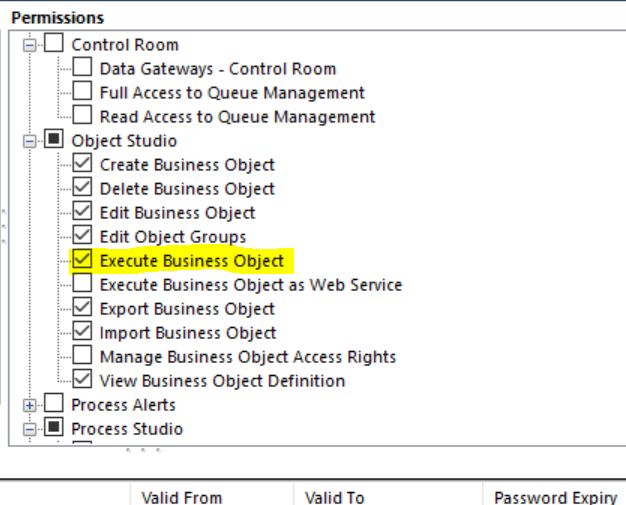Toggle Export Business Object checkbox
626x505 pixels.
coord(82,309)
